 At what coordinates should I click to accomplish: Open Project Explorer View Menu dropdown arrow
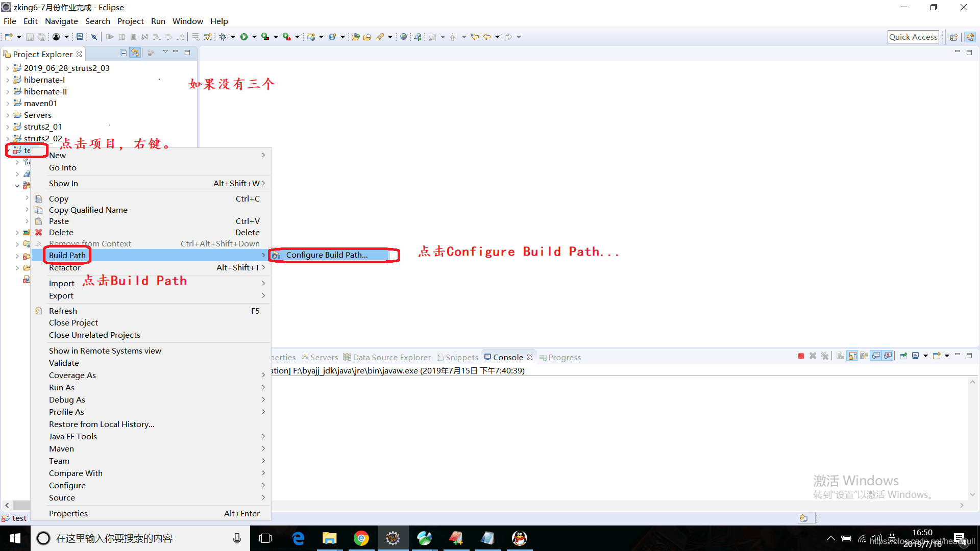click(x=165, y=52)
